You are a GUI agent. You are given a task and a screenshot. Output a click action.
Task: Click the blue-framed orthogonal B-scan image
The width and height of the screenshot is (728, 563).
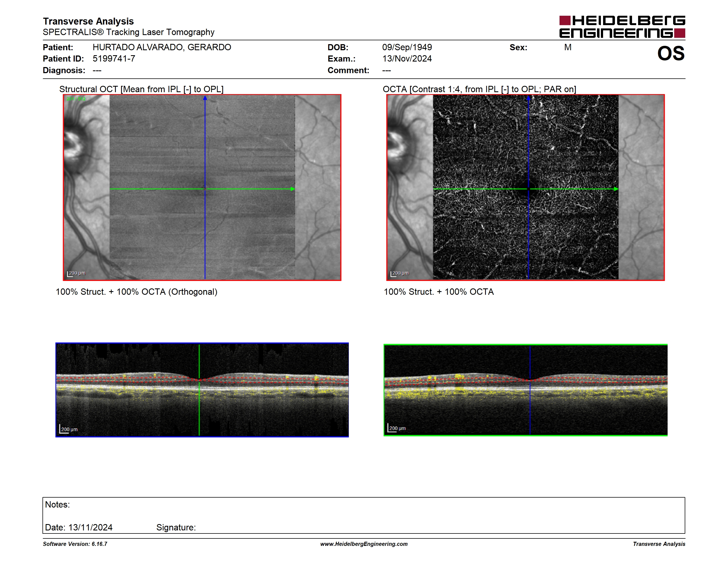coord(202,390)
